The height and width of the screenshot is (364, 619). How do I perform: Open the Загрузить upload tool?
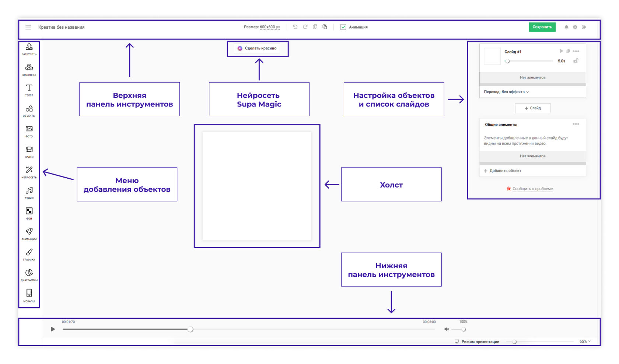pos(29,49)
